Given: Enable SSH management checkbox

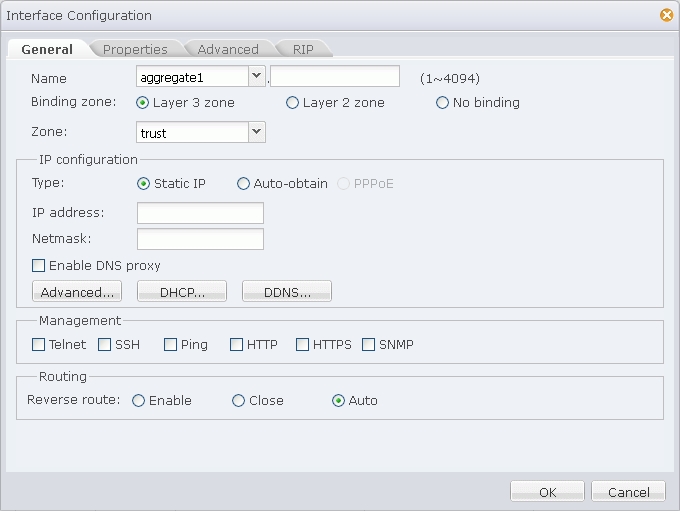Looking at the screenshot, I should click(105, 344).
